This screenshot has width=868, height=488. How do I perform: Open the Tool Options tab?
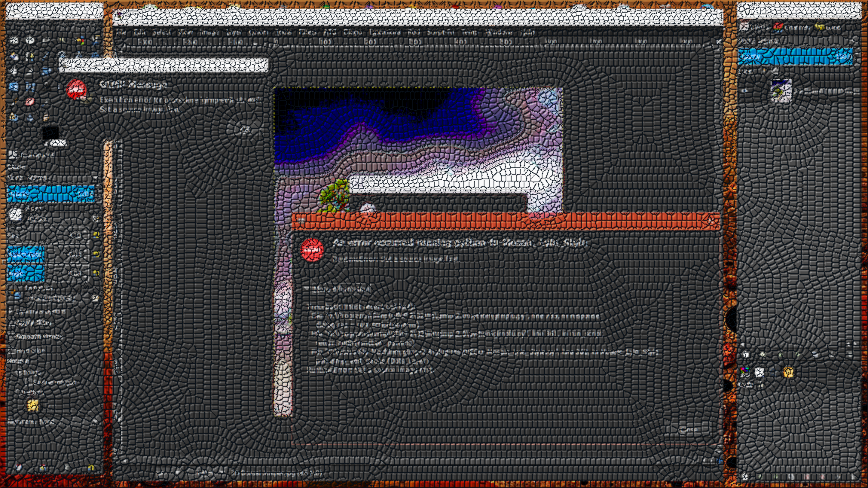32,154
